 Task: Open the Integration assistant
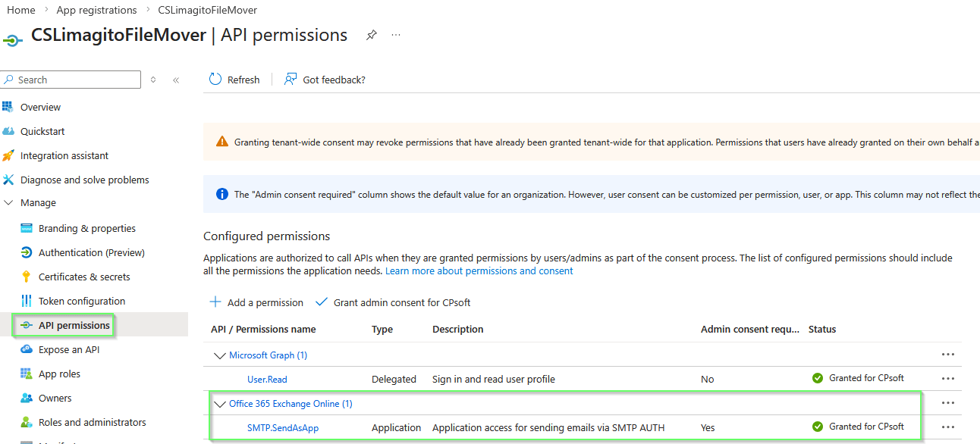61,155
